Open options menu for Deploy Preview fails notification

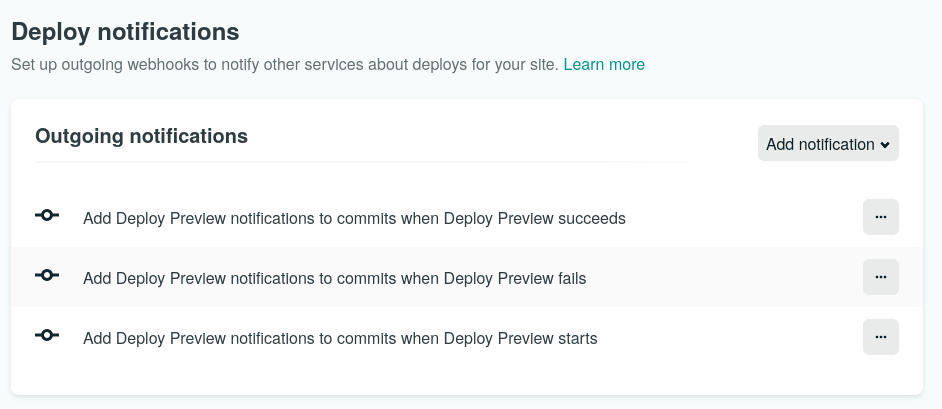click(881, 277)
